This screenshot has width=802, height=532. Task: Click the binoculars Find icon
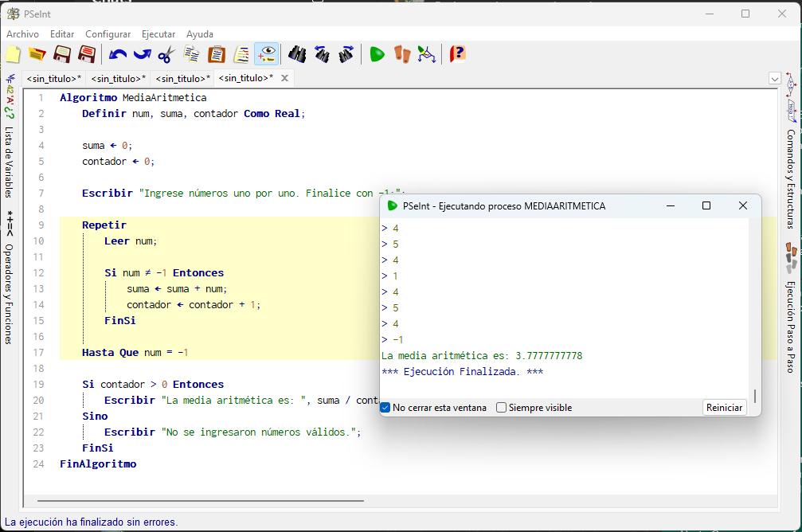(297, 54)
